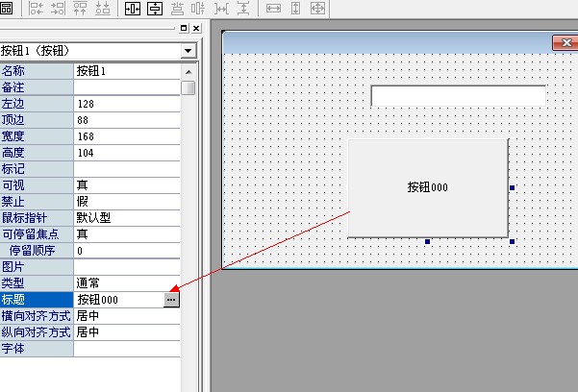Open the 标题 ellipsis editor button

[x=171, y=300]
